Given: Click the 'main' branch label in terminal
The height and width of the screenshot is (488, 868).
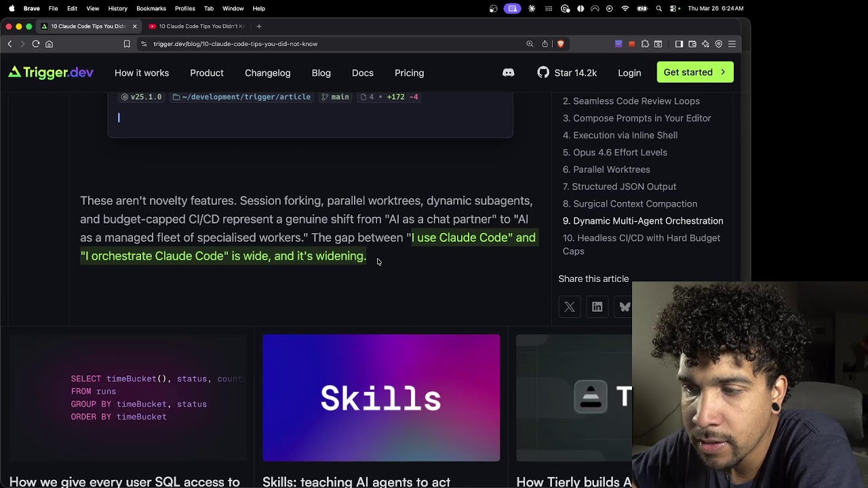Looking at the screenshot, I should 335,97.
